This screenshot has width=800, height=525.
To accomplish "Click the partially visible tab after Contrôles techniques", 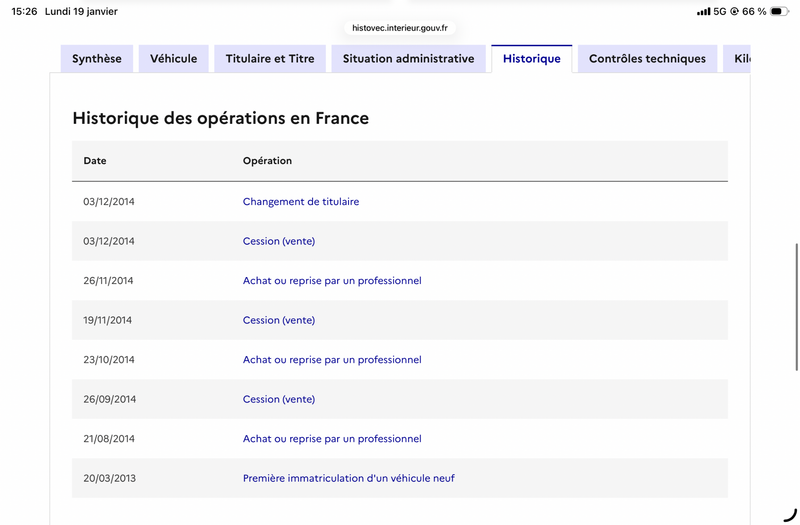I will coord(739,59).
